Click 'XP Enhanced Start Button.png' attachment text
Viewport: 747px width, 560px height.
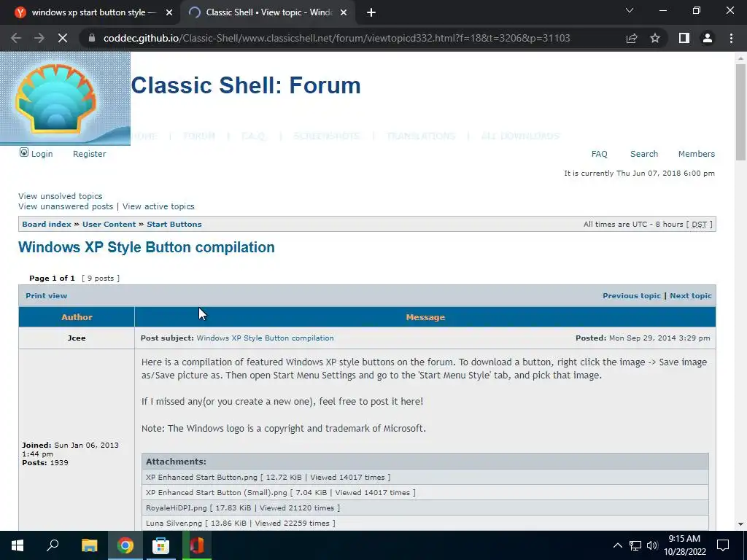pyautogui.click(x=201, y=477)
